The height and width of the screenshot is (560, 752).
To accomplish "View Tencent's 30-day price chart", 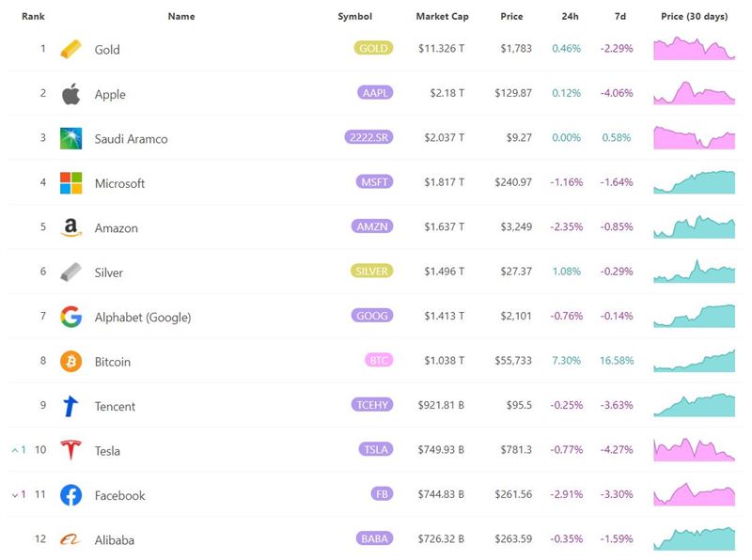I will [694, 405].
